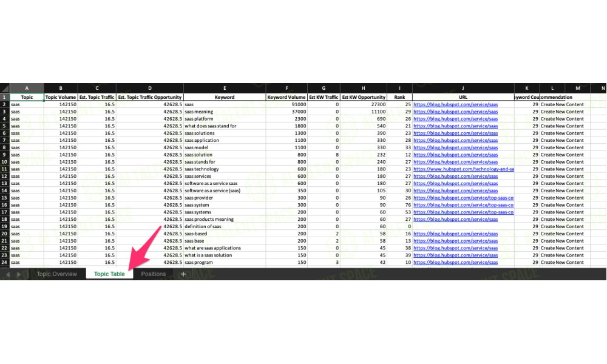The image size is (607, 364).
Task: Select rank cell 76
Action: tap(399, 205)
